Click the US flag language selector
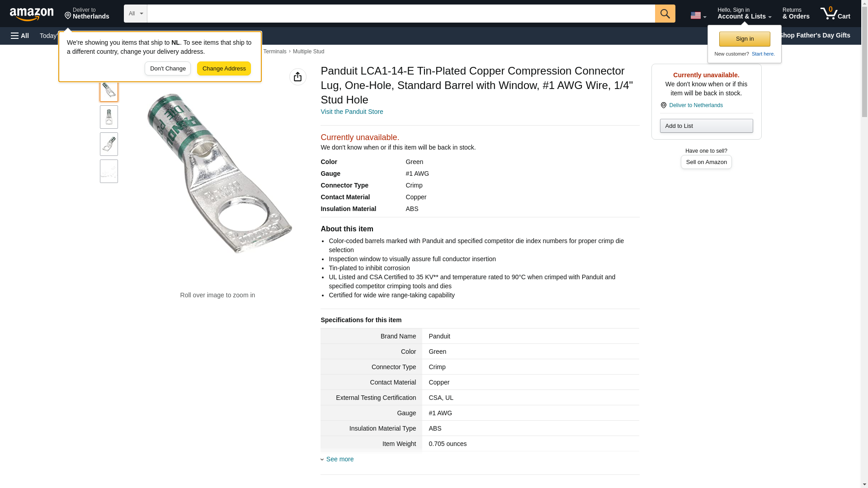Screen dimensions: 868x488 pos(698,15)
